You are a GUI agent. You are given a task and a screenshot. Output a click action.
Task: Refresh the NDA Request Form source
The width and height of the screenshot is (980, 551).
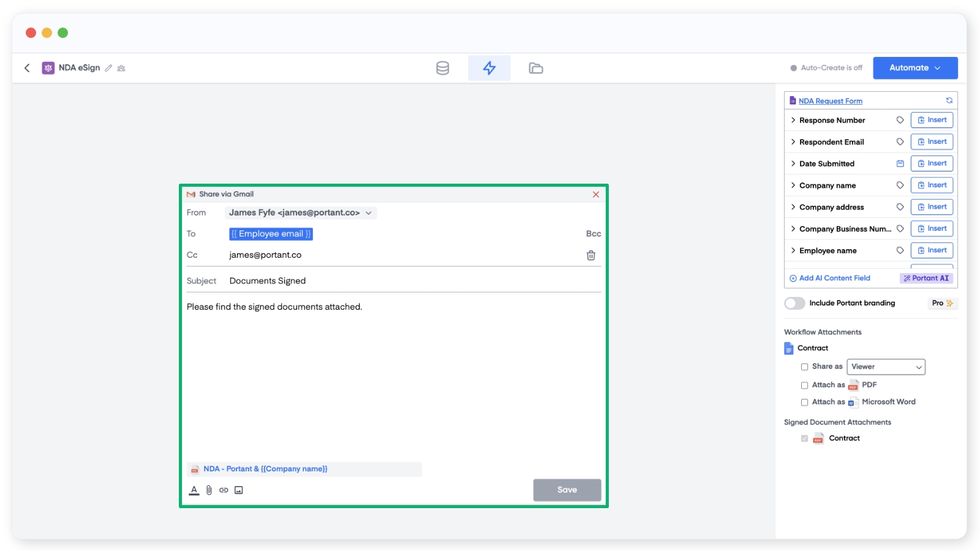[x=949, y=100]
